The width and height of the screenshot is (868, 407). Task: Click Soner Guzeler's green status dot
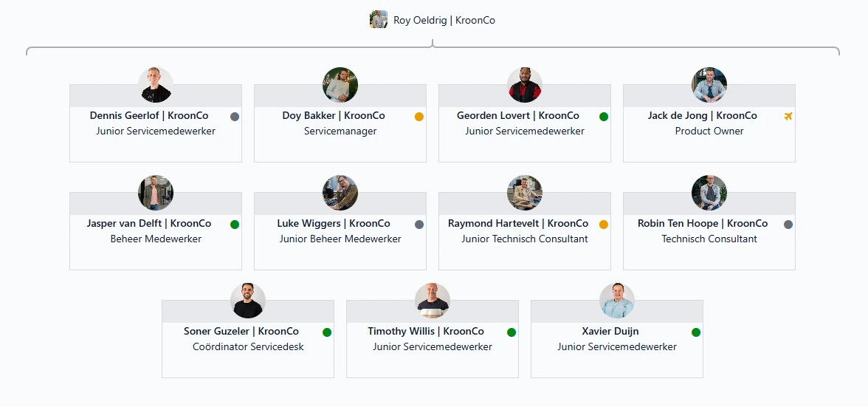tap(327, 332)
